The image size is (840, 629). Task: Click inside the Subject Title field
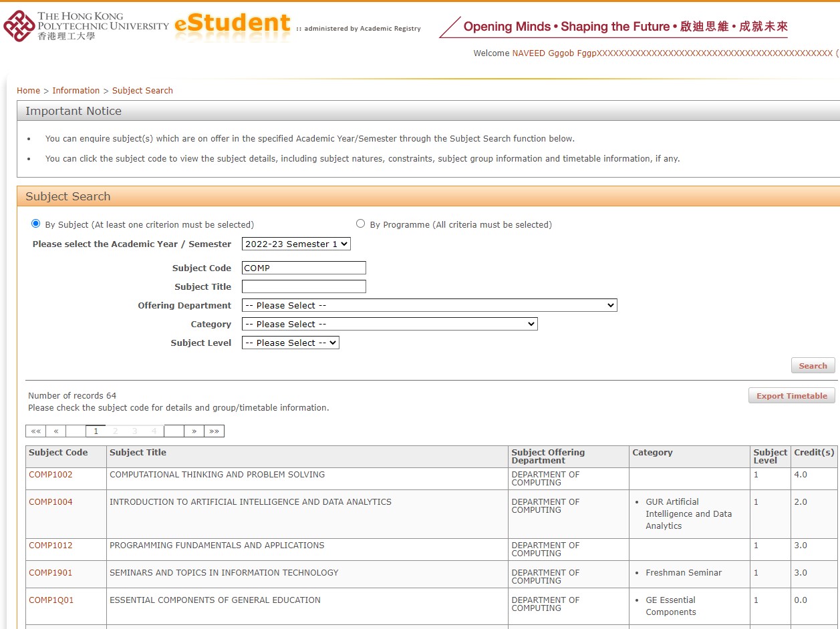pyautogui.click(x=303, y=286)
